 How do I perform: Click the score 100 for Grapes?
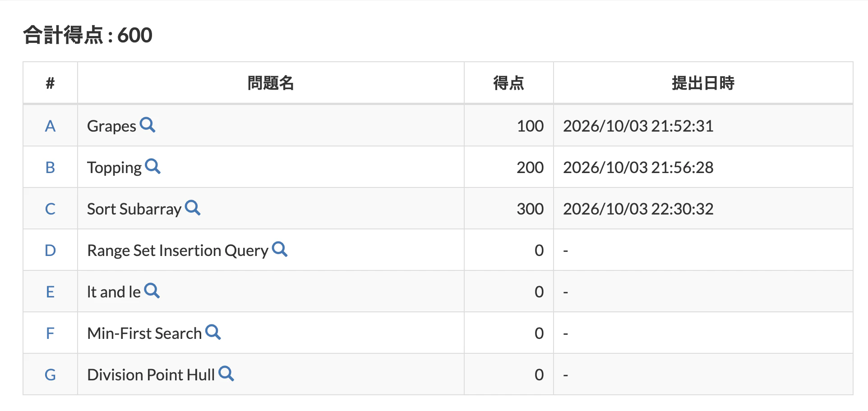(530, 126)
